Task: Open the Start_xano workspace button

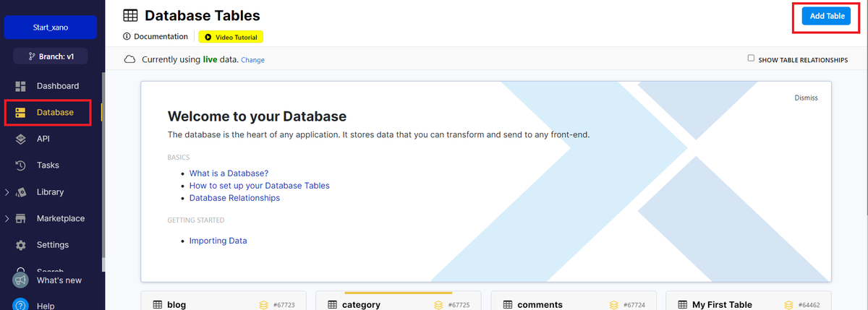Action: pos(51,27)
